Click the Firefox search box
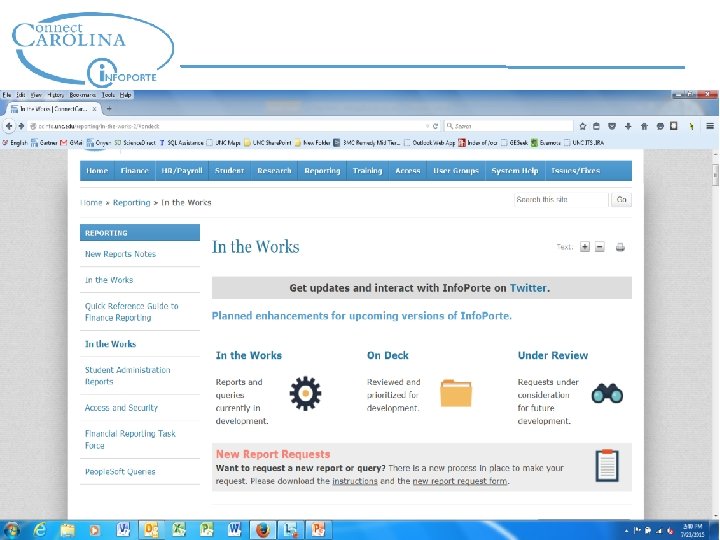 [509, 126]
